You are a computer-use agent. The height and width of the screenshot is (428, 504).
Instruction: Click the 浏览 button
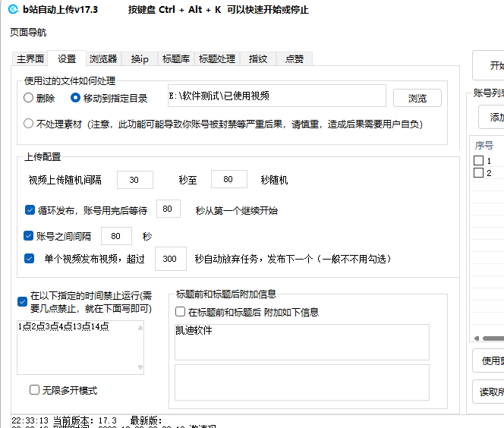coord(417,98)
